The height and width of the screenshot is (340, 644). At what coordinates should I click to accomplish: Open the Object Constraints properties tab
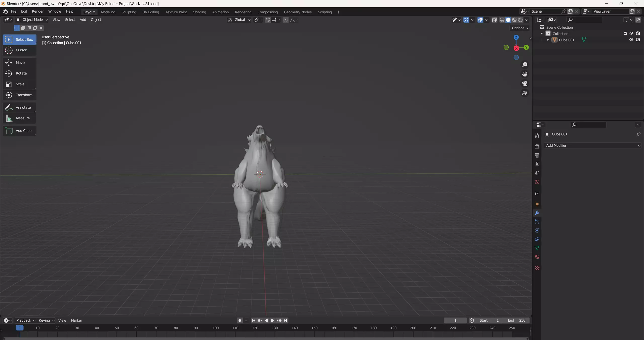pyautogui.click(x=537, y=239)
